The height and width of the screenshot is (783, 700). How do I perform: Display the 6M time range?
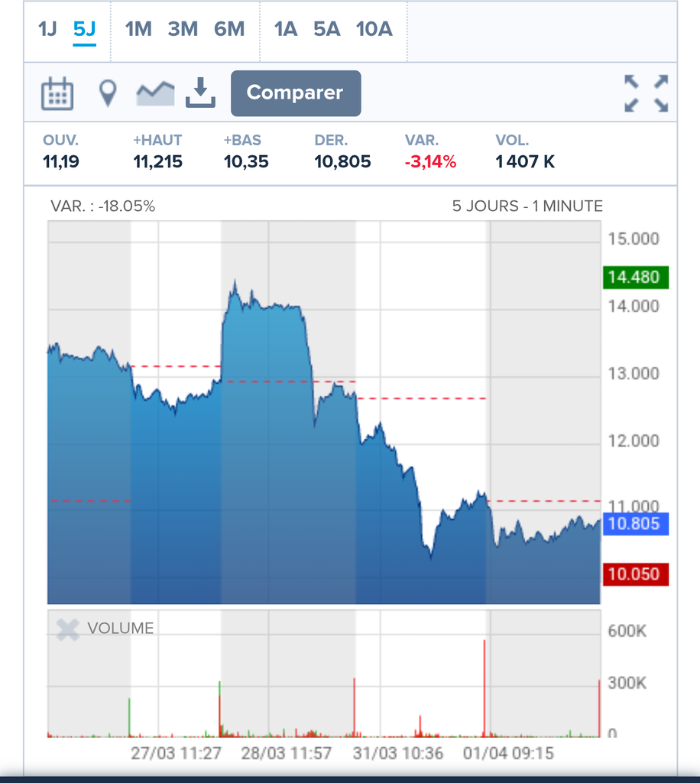[x=229, y=29]
